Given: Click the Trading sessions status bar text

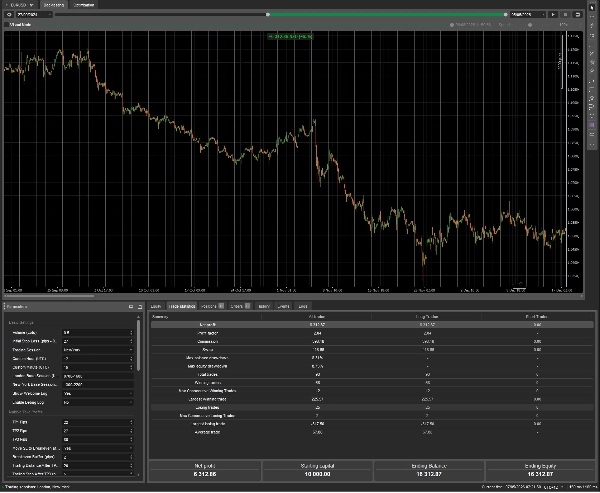Looking at the screenshot, I should coord(38,487).
